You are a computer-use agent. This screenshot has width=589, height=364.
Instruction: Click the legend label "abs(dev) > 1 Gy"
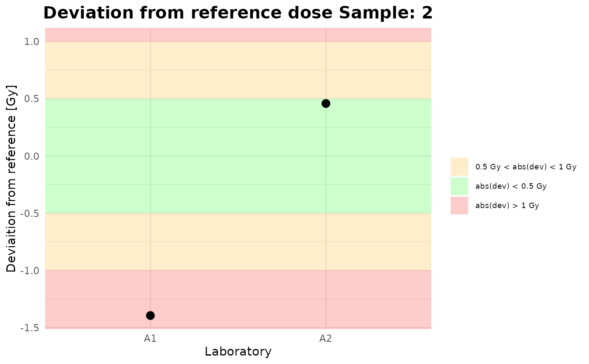(x=507, y=206)
